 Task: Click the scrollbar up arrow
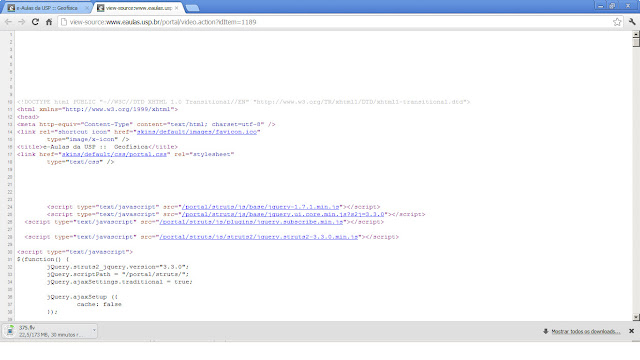pos(636,34)
